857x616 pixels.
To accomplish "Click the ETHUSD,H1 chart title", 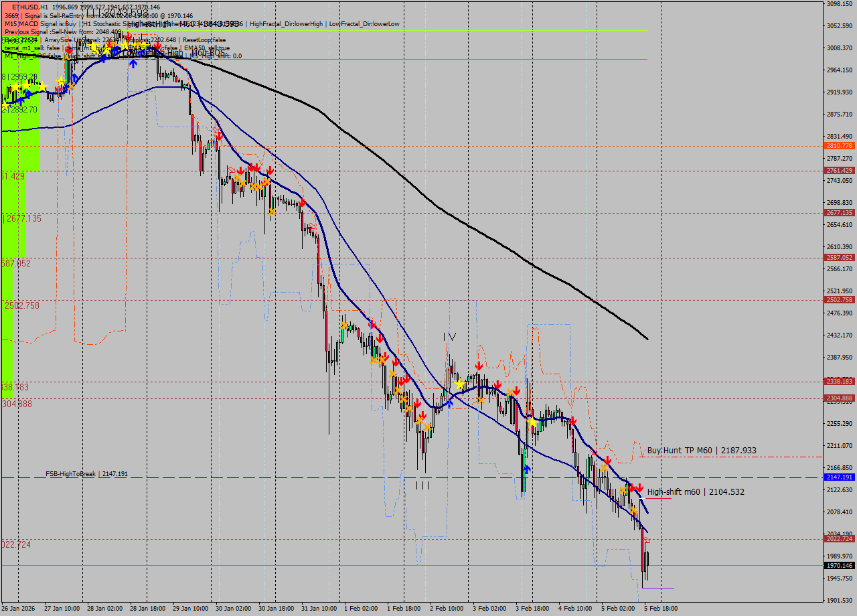I will [29, 7].
